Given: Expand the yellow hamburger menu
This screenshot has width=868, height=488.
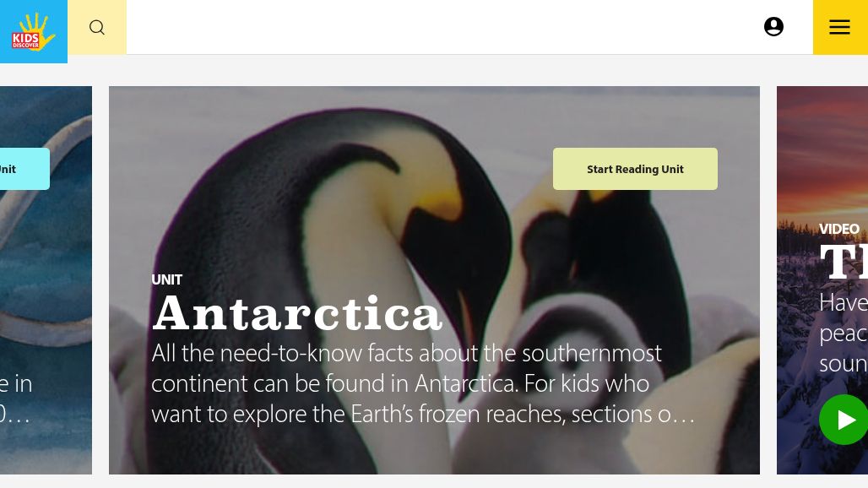Looking at the screenshot, I should [x=840, y=27].
